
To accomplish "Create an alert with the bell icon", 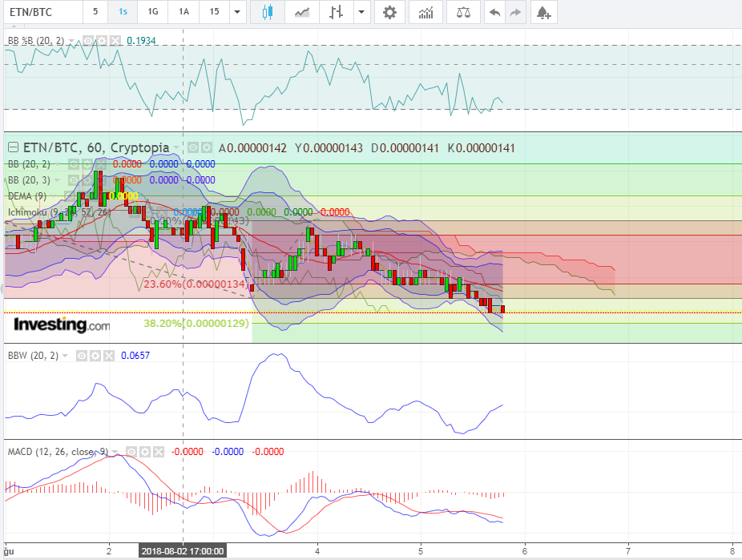I will [544, 12].
